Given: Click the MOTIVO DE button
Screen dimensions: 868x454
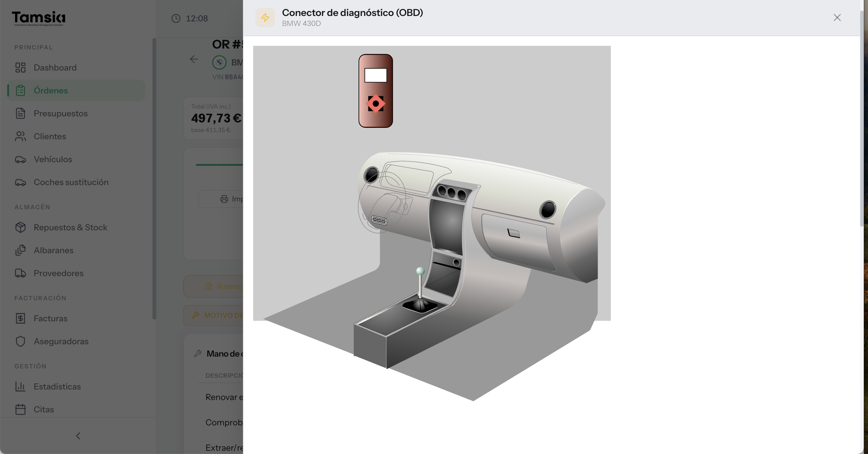Looking at the screenshot, I should tap(213, 315).
